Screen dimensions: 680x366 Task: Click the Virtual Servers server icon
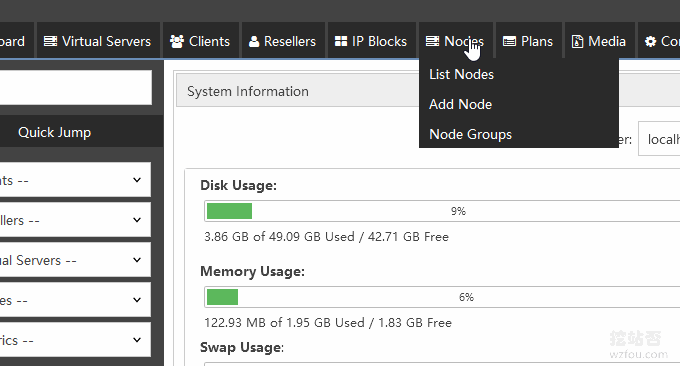pyautogui.click(x=50, y=42)
